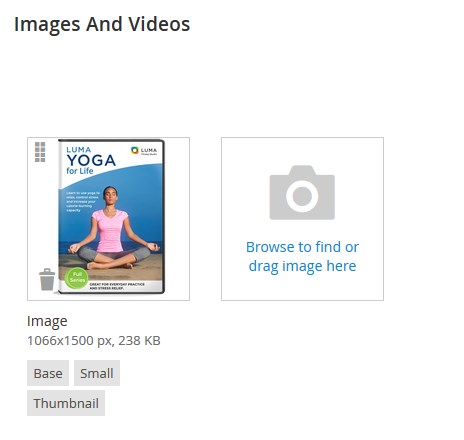Click the drag handle grid icon on yoga image
The width and height of the screenshot is (464, 440).
tap(40, 152)
